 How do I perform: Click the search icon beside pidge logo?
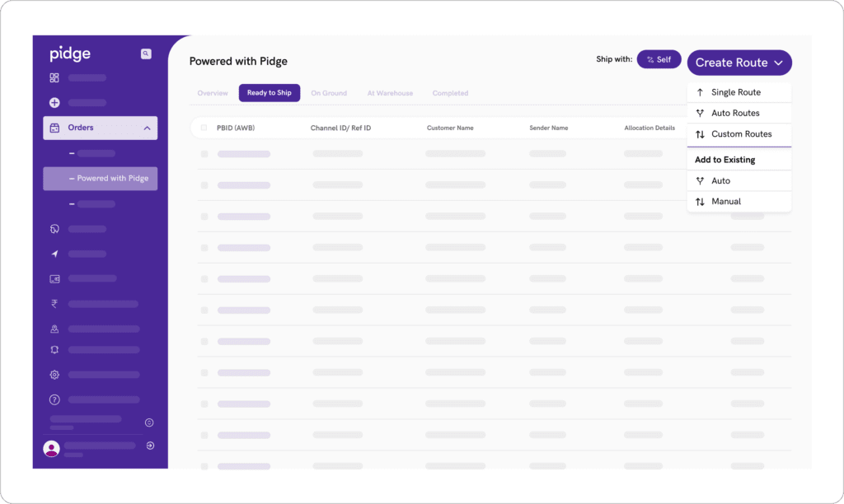[x=146, y=54]
